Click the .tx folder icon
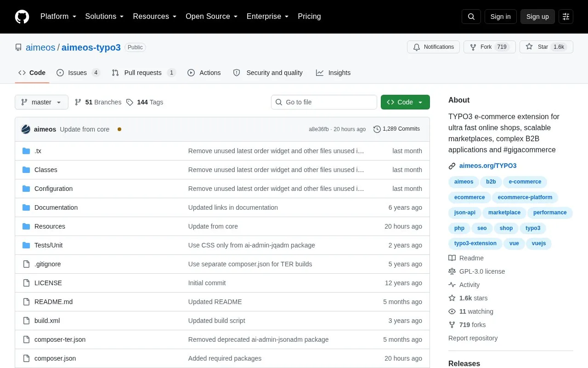This screenshot has width=588, height=368. [26, 151]
